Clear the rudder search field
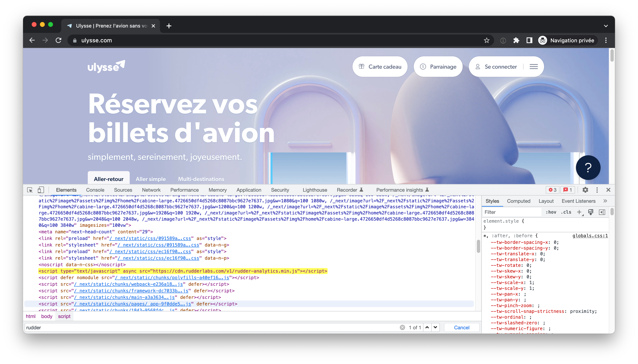The height and width of the screenshot is (364, 638). click(402, 327)
